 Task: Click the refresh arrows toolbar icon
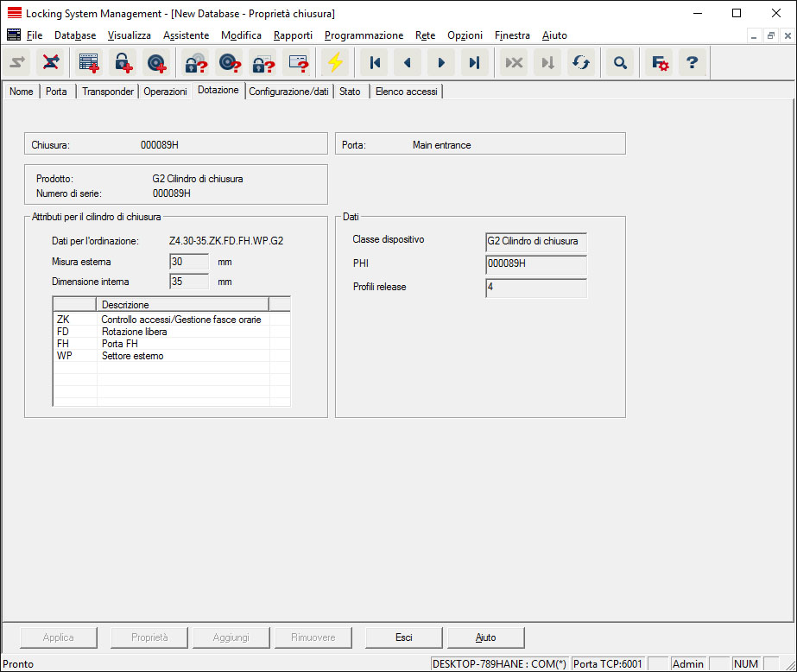(581, 63)
